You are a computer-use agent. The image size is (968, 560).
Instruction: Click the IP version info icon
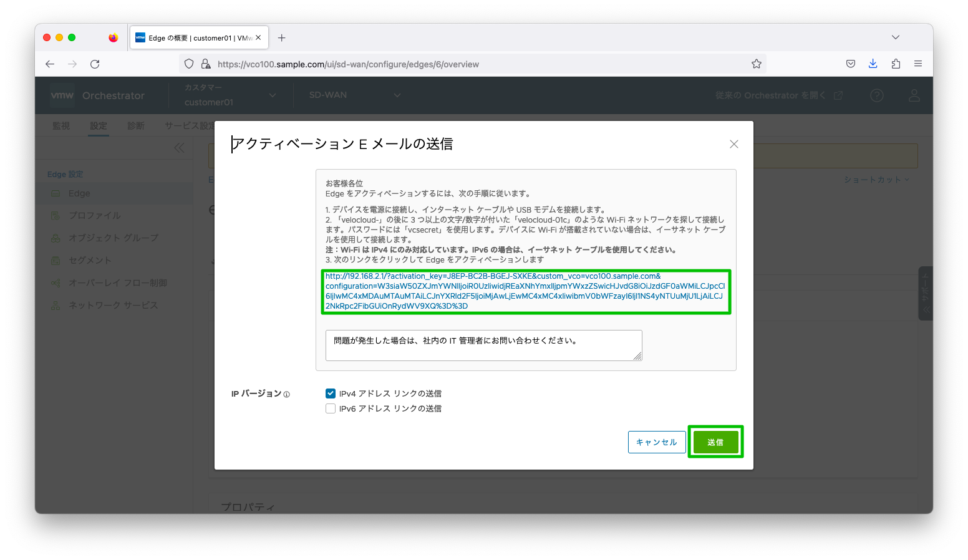tap(287, 395)
